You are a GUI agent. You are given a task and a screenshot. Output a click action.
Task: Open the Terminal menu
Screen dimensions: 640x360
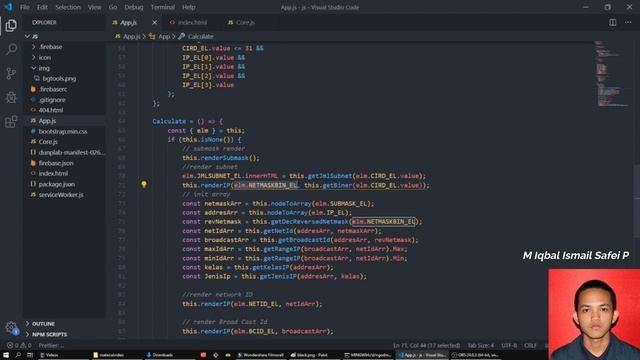(x=162, y=7)
